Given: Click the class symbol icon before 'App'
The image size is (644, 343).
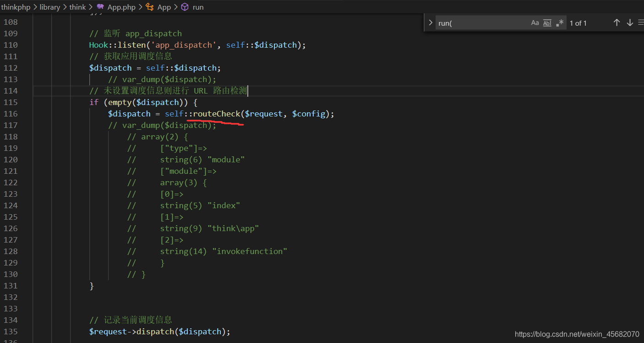Looking at the screenshot, I should (150, 7).
